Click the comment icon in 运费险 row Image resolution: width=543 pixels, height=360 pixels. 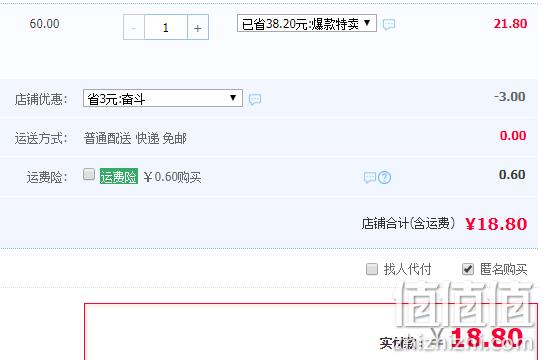click(x=370, y=178)
